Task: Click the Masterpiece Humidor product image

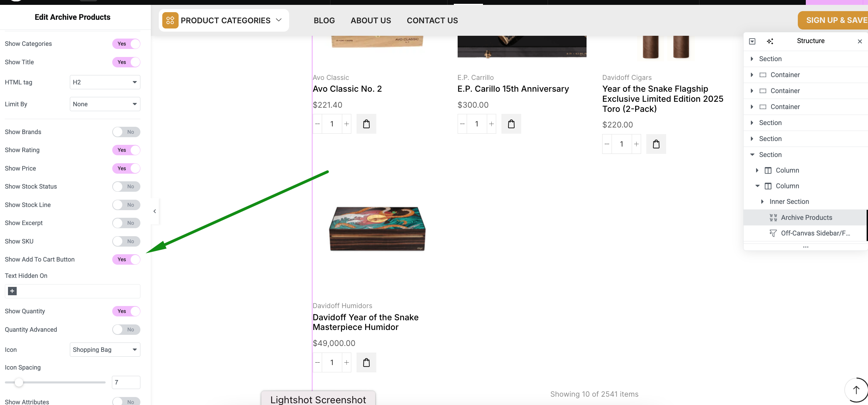Action: coord(377,229)
